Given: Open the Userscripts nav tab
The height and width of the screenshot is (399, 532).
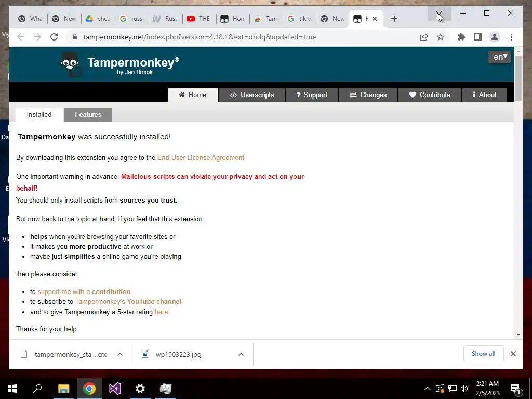Looking at the screenshot, I should tap(252, 95).
